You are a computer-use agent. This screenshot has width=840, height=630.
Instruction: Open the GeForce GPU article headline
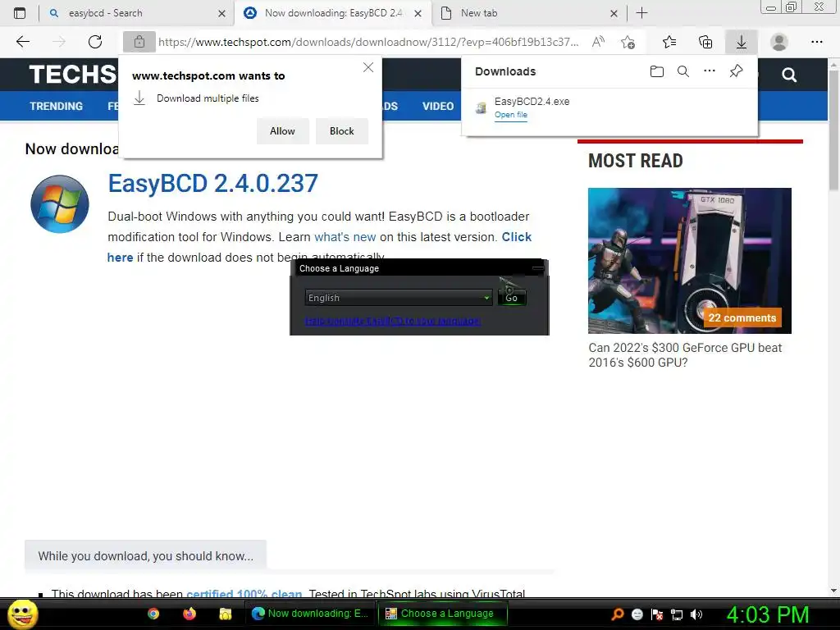685,354
